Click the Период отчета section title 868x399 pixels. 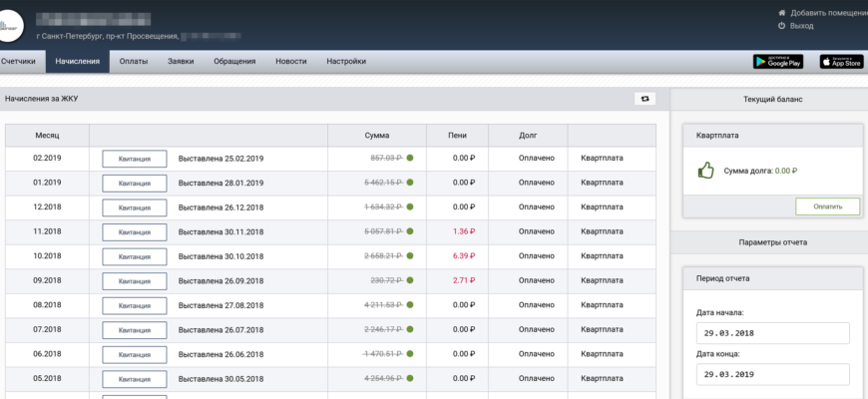(723, 278)
